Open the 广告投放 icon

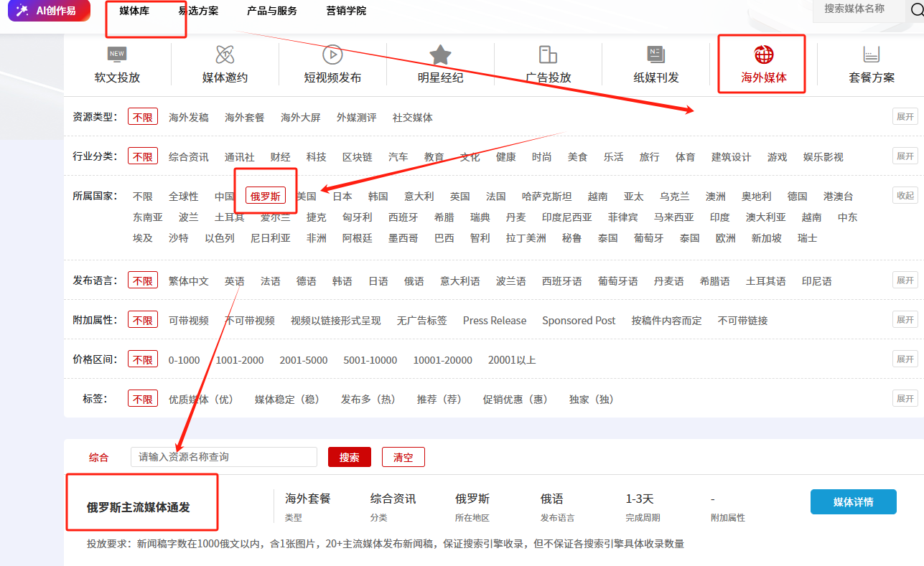pyautogui.click(x=548, y=55)
